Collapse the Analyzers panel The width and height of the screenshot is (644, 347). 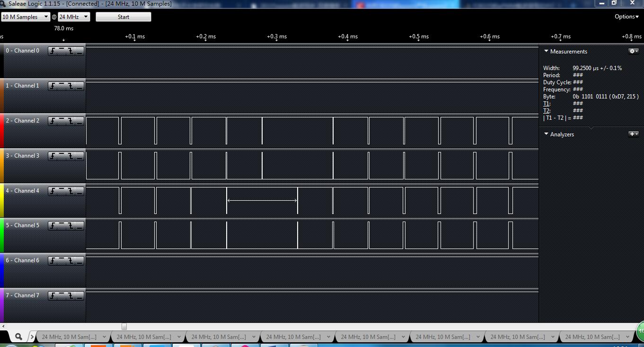[546, 134]
